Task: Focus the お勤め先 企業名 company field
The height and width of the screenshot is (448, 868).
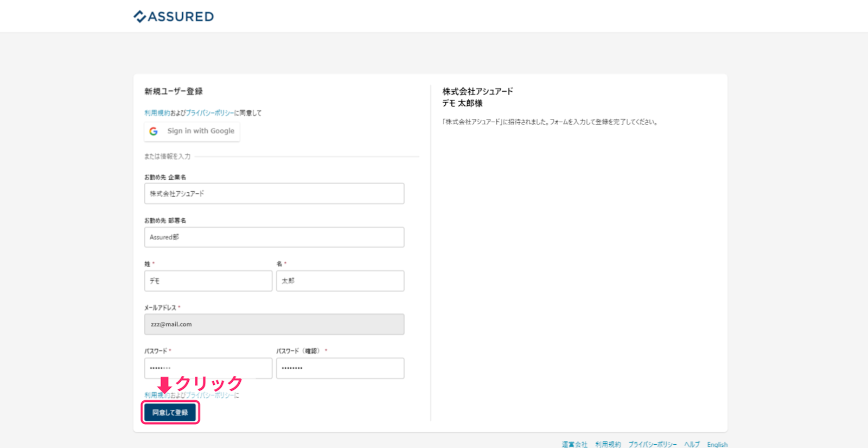Action: [x=274, y=194]
